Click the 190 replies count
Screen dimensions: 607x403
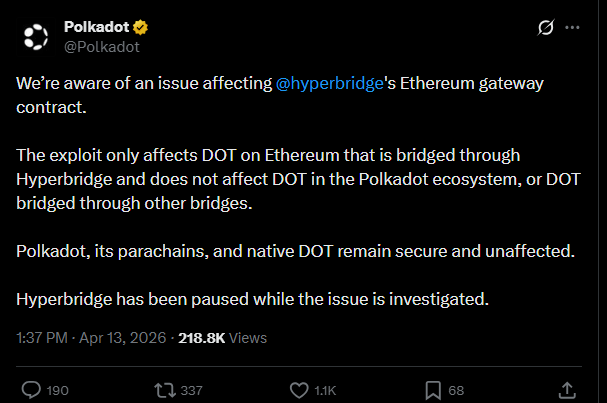click(57, 390)
